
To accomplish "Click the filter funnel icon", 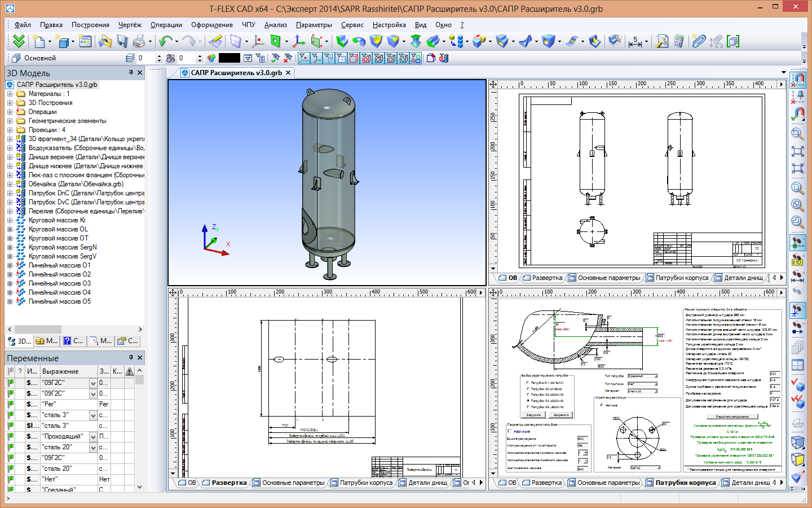I will (x=248, y=58).
